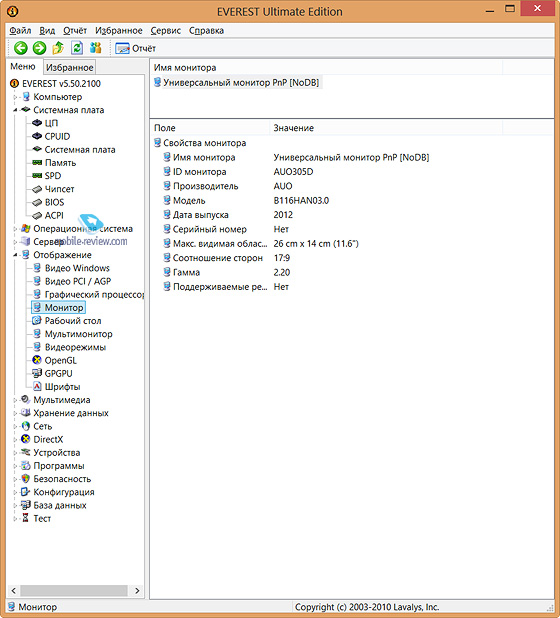Screen dimensions: 560x618
Task: Click the tree scrollbar right arrow
Action: click(x=137, y=590)
